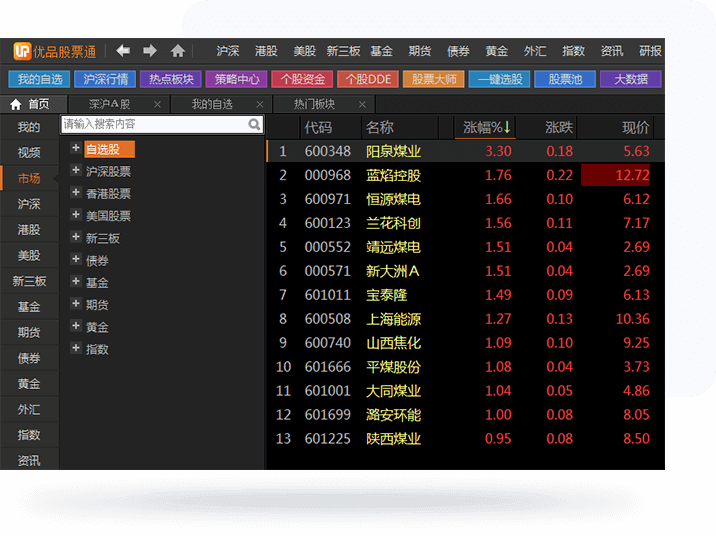The width and height of the screenshot is (716, 536).
Task: Click the 大数据 button
Action: click(631, 79)
